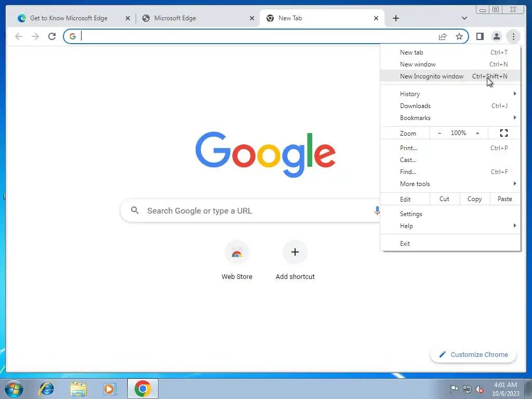Select the New Tab tab

click(x=290, y=18)
